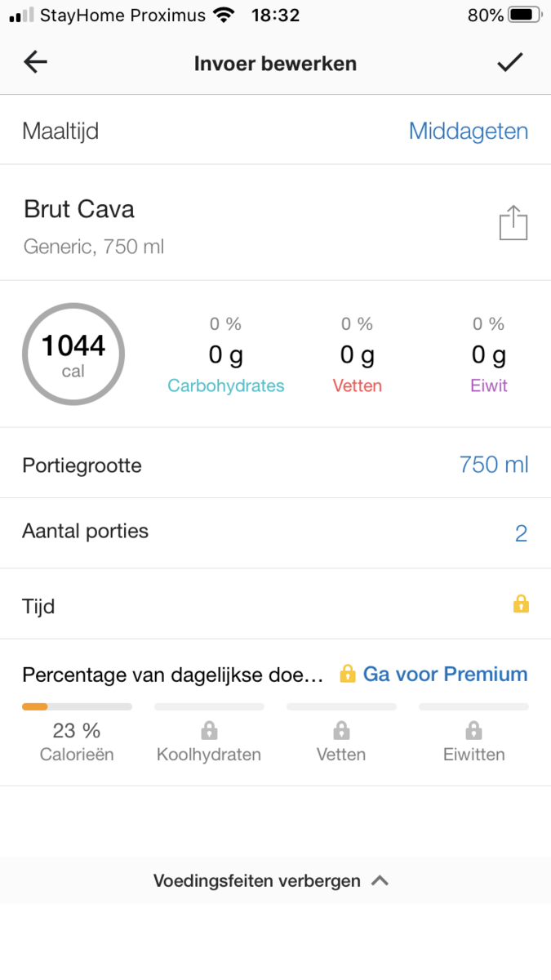The width and height of the screenshot is (551, 980).
Task: Open the Middageten meal selector
Action: tap(468, 131)
